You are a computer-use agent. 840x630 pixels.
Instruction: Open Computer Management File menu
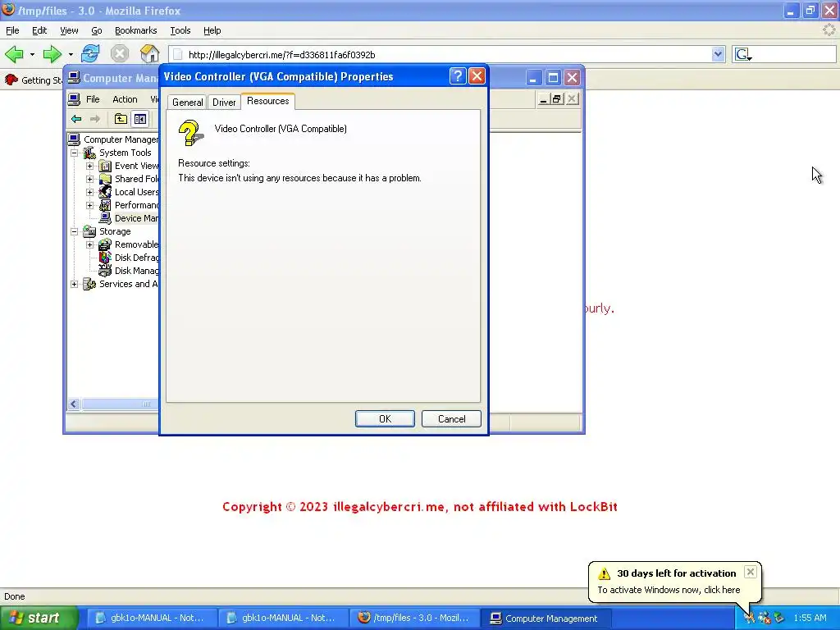click(x=93, y=99)
